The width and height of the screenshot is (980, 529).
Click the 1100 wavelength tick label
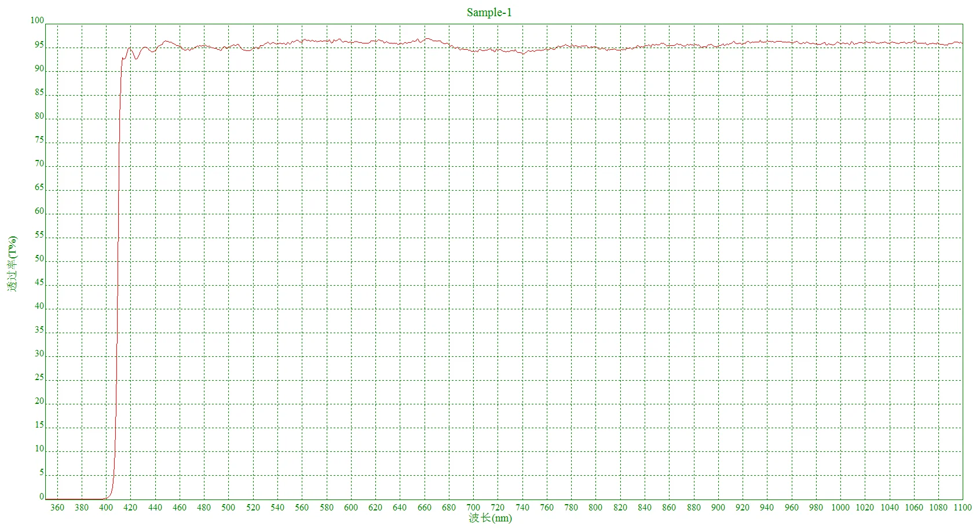click(963, 508)
